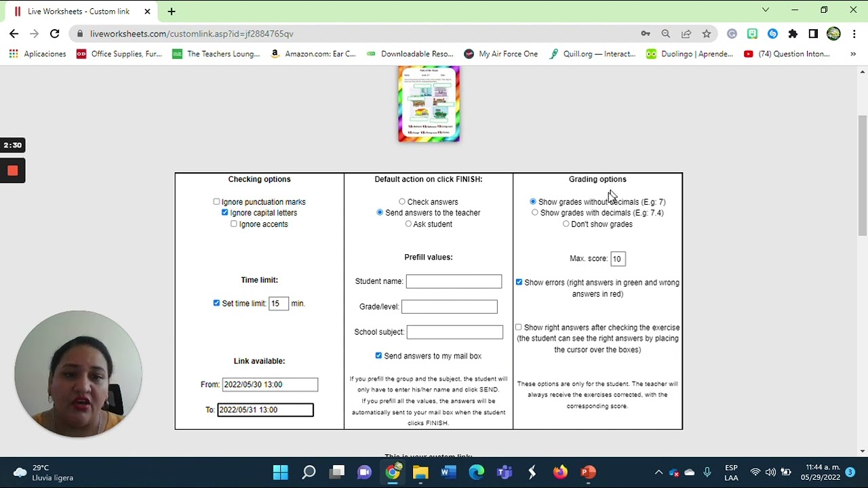Open Windows taskbar search

coord(309,472)
